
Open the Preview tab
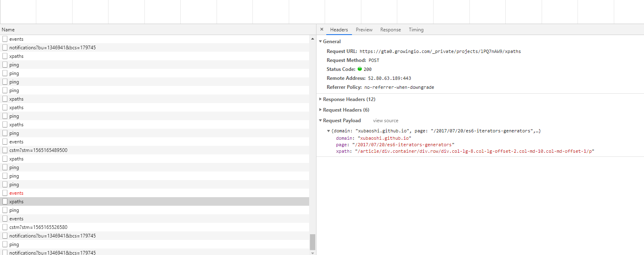click(x=364, y=30)
